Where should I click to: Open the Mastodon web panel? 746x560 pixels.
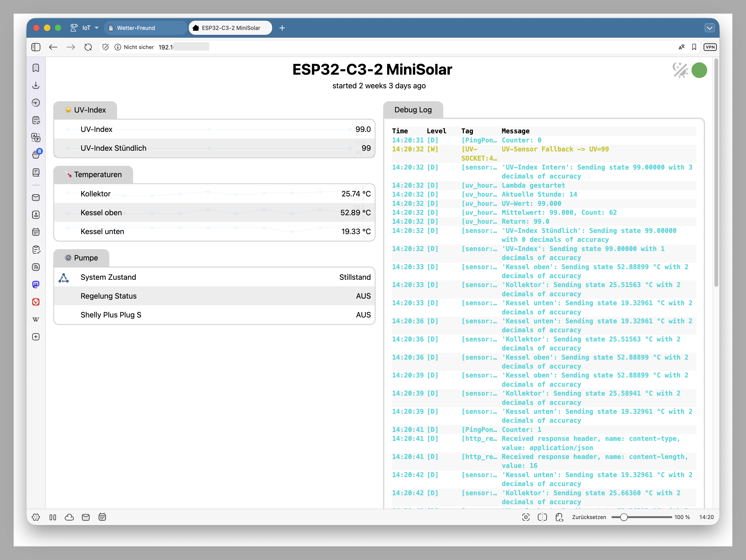tap(36, 284)
